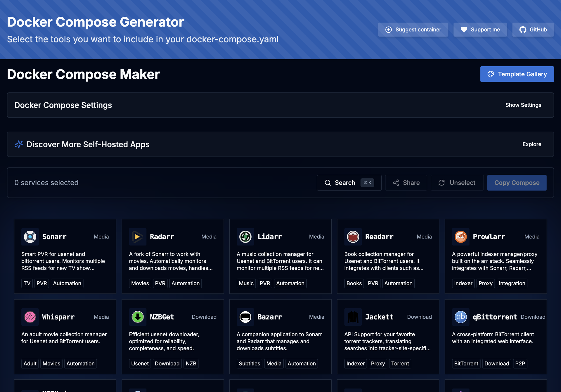Click the Indexer tag on Prowlarr

coord(463,283)
